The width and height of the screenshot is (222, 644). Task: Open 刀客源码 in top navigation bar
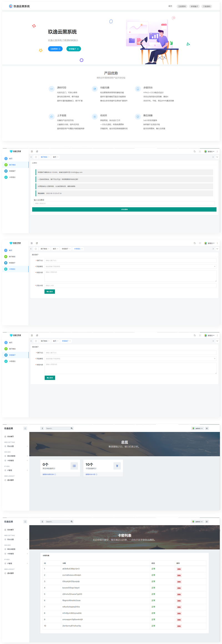point(206,6)
